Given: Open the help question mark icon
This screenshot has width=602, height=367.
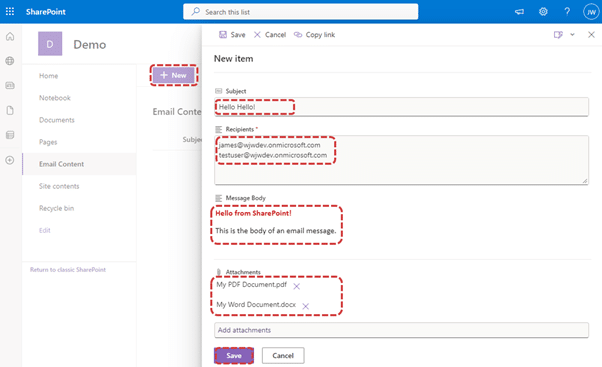Looking at the screenshot, I should tap(567, 12).
